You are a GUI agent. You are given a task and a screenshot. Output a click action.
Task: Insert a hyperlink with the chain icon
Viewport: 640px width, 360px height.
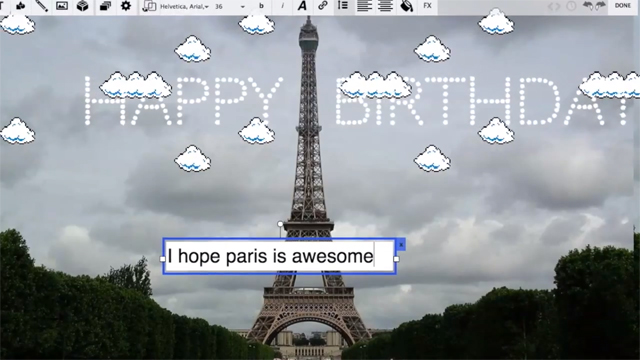322,6
